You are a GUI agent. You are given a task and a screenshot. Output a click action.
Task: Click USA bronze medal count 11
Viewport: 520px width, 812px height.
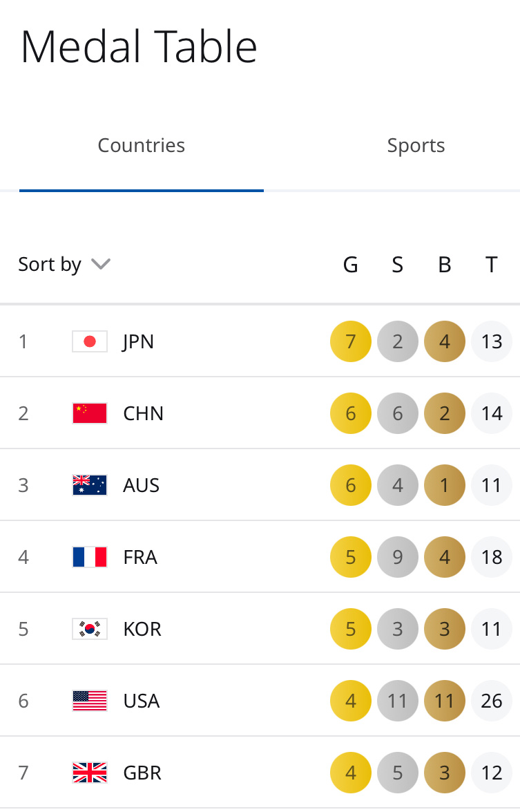[x=445, y=701]
